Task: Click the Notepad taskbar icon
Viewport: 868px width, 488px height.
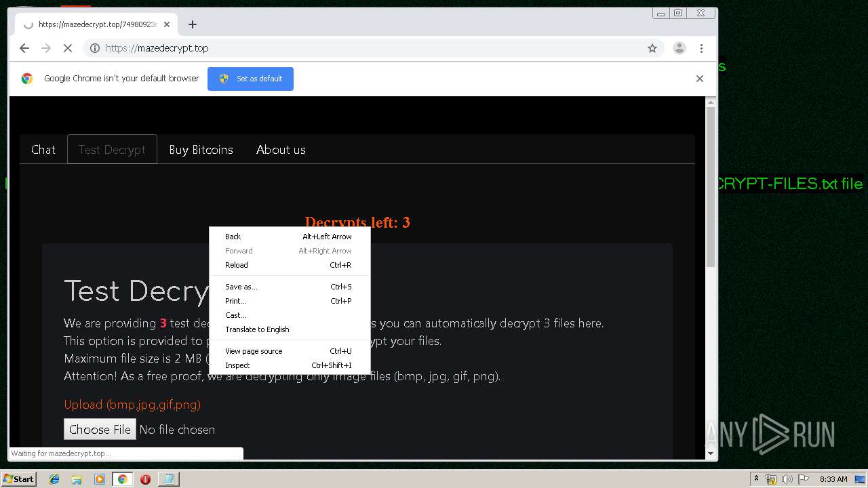Action: coord(168,479)
